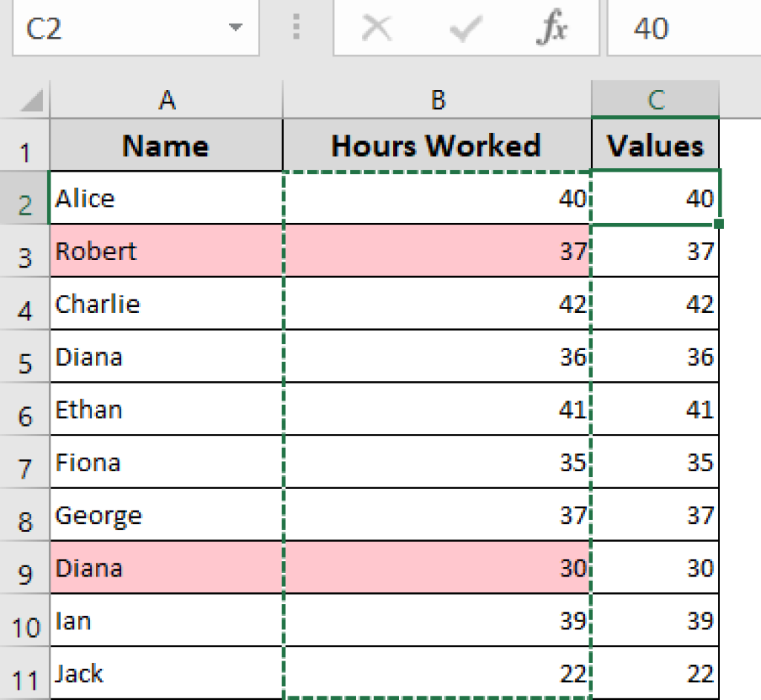Select row number 3 header

pyautogui.click(x=25, y=251)
